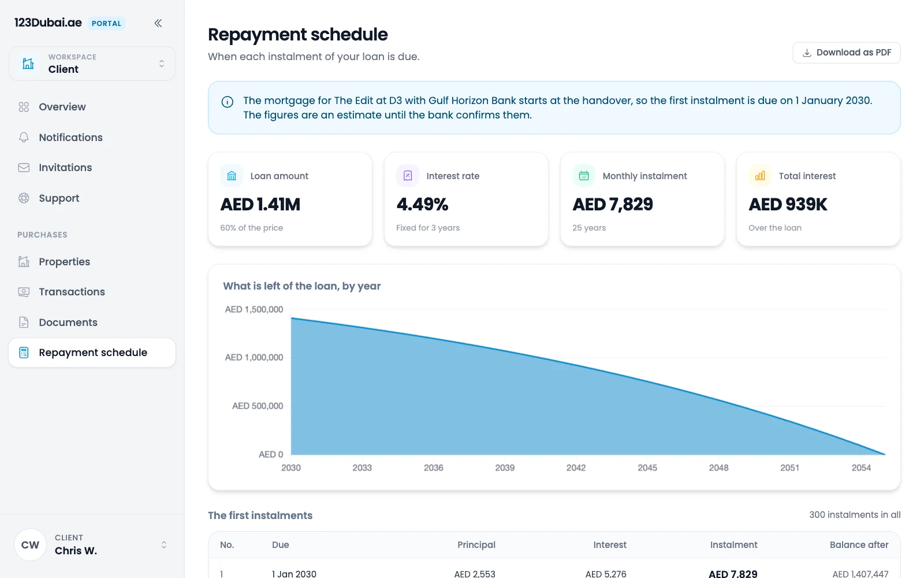Click the Due column header
This screenshot has height=578, width=924.
(281, 544)
